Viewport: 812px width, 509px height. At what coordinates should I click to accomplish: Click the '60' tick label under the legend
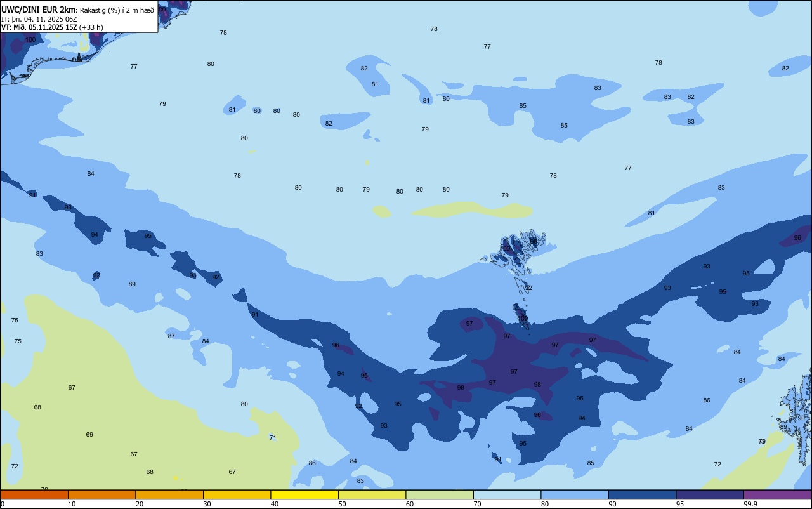[410, 504]
